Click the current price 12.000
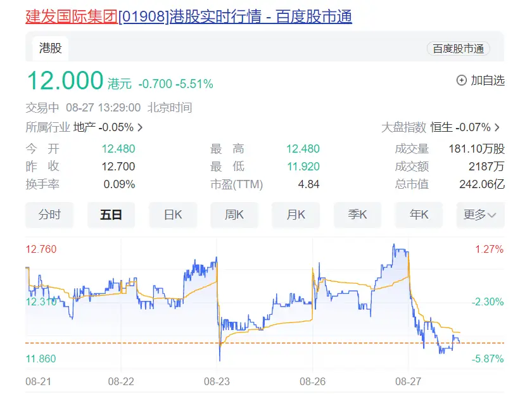 (x=65, y=81)
